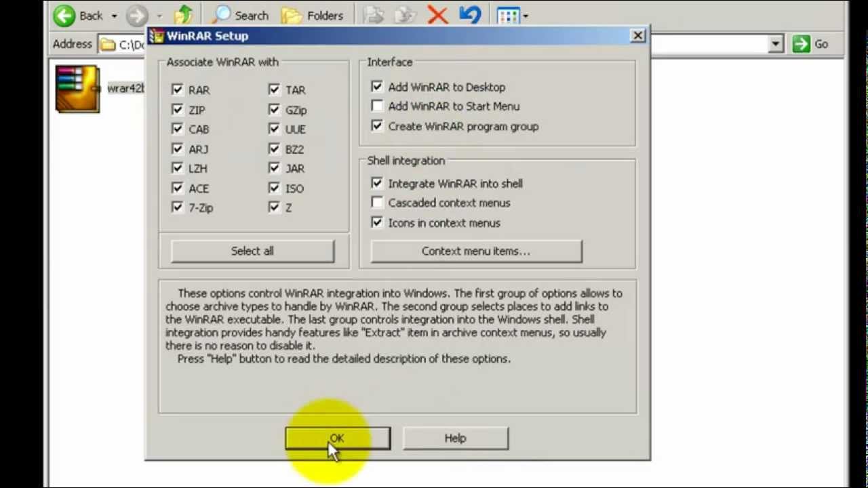This screenshot has width=868, height=488.
Task: Toggle the LZH association checkbox
Action: 178,168
